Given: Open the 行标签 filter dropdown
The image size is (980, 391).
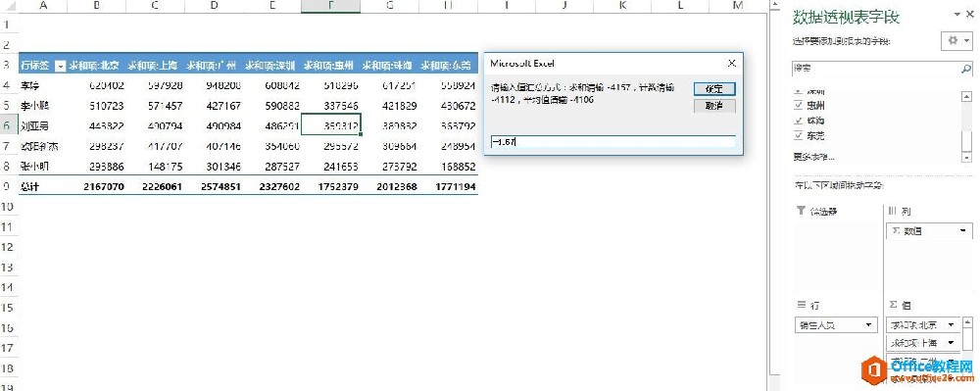Looking at the screenshot, I should [x=61, y=65].
